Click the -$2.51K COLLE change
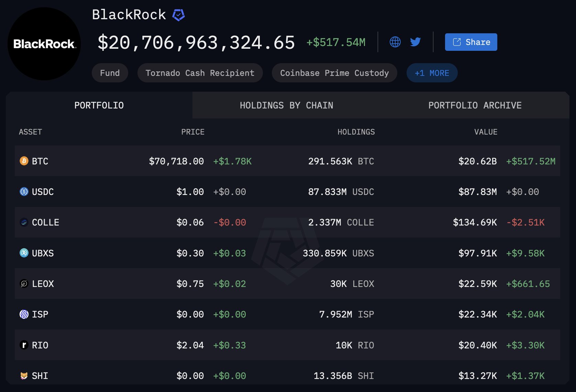The width and height of the screenshot is (576, 392). 525,222
